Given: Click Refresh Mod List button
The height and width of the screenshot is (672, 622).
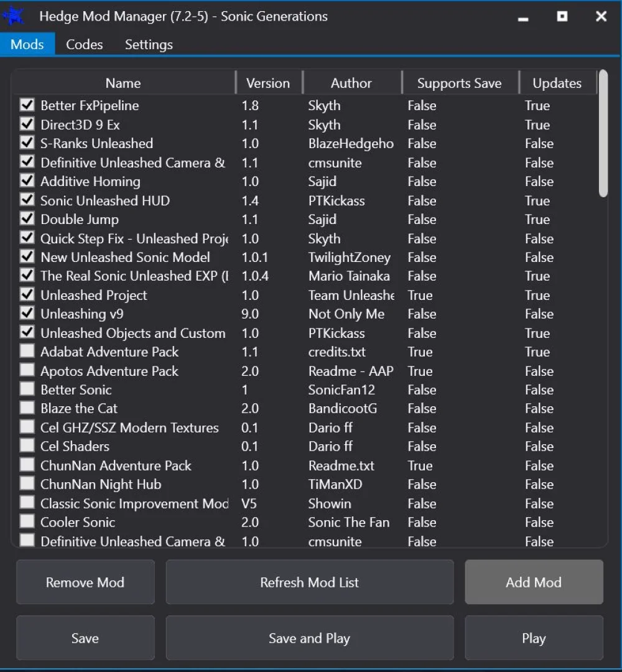Looking at the screenshot, I should point(309,582).
